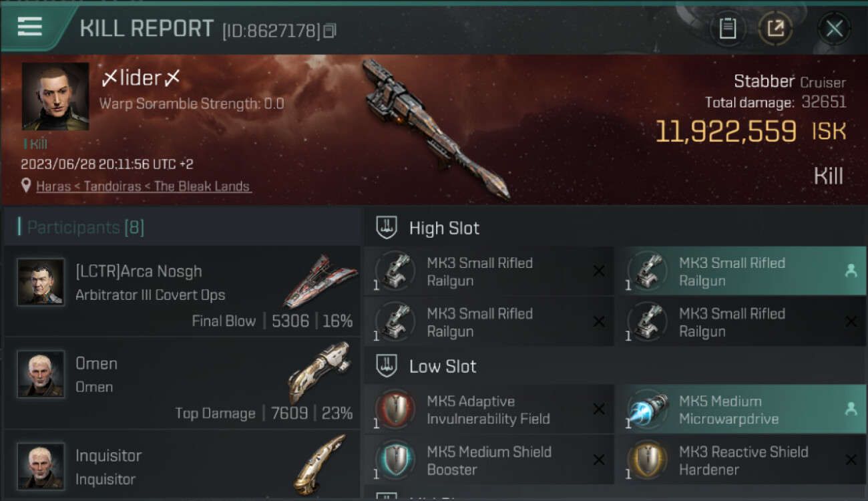The width and height of the screenshot is (868, 501).
Task: Select Arca Nosgh participant entry
Action: [x=182, y=291]
